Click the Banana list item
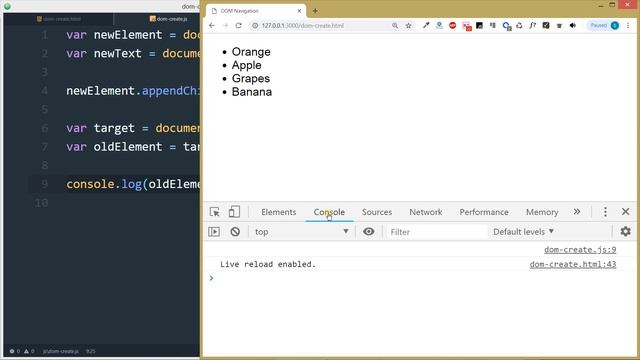 tap(252, 92)
